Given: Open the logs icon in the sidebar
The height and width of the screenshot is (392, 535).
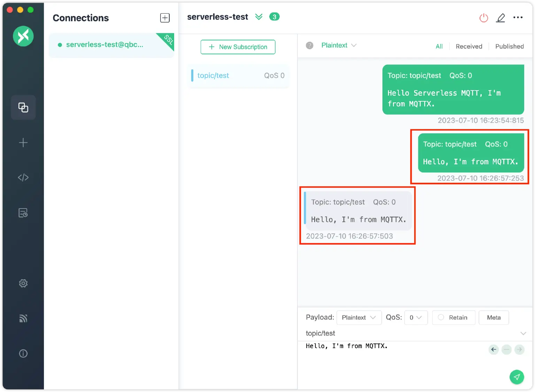Looking at the screenshot, I should [x=23, y=213].
